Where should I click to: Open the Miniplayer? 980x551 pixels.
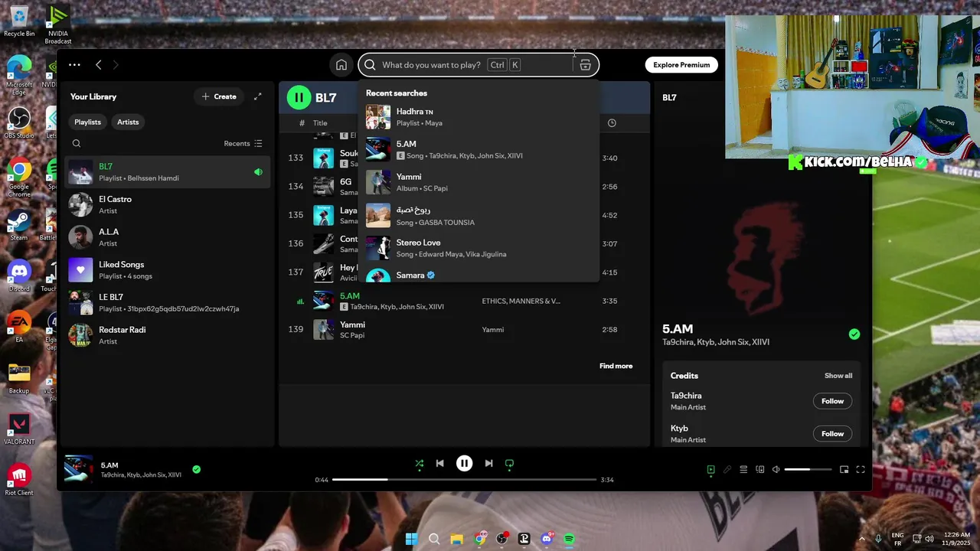pyautogui.click(x=844, y=470)
